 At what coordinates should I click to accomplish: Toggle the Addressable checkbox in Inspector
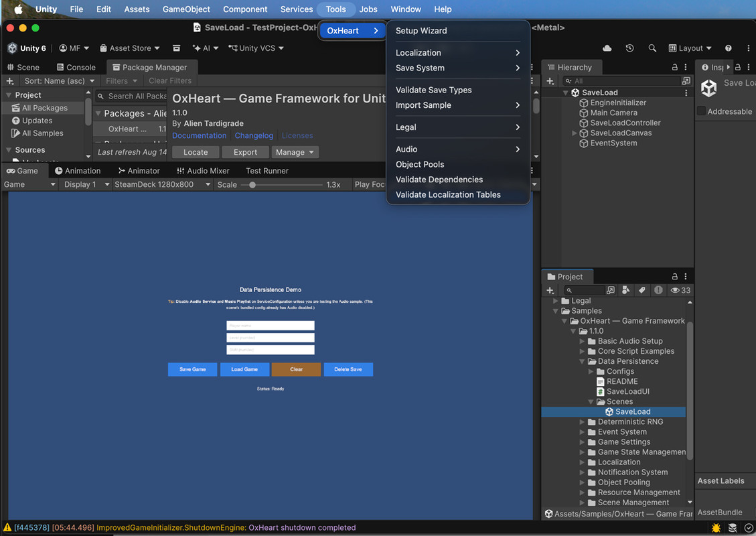(702, 111)
